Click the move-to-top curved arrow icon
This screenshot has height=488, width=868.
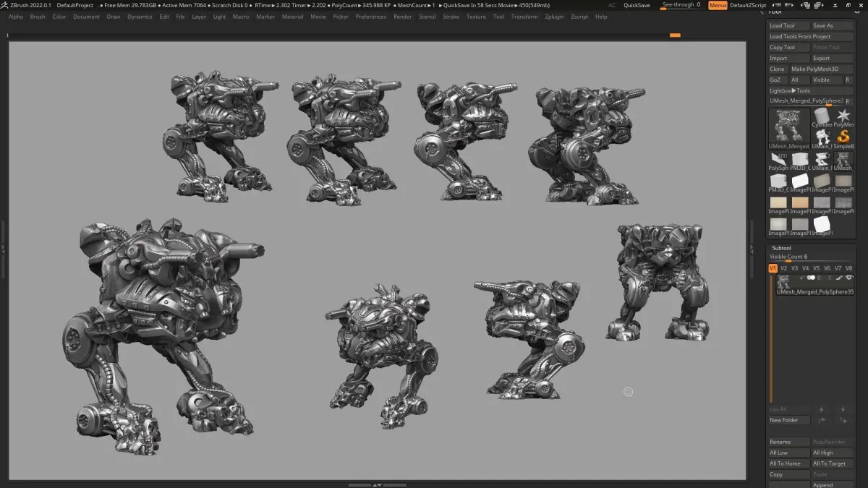822,420
